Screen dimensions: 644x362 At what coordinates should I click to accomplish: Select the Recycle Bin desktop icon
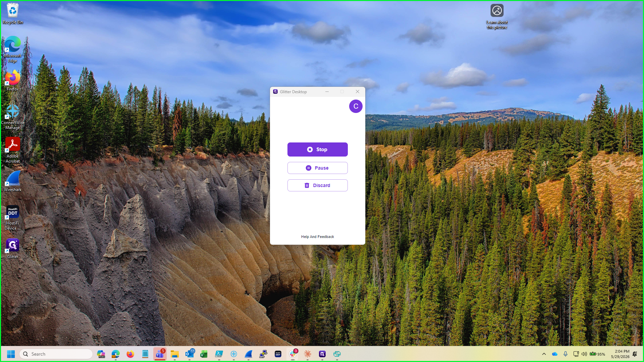tap(13, 14)
